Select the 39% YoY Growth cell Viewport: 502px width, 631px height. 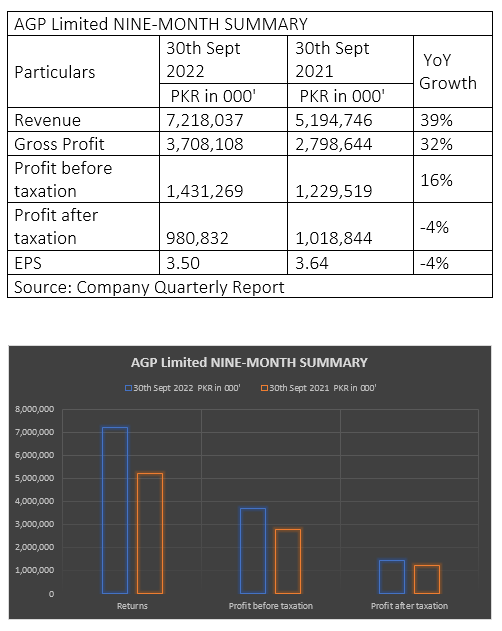[453, 120]
